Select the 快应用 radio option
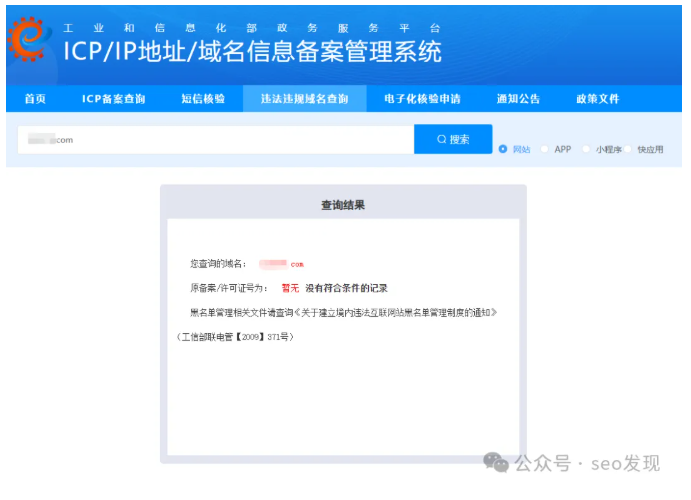691x500 pixels. point(628,149)
